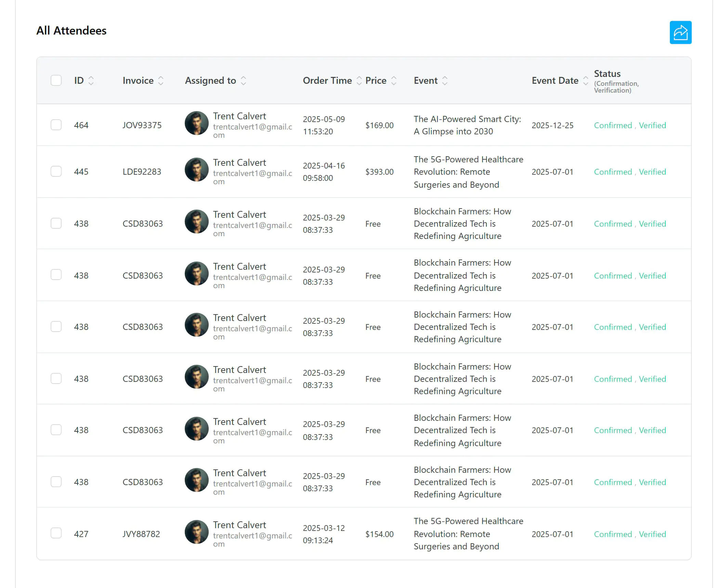The width and height of the screenshot is (728, 588).
Task: Sort by Assigned to column arrows
Action: (x=243, y=81)
